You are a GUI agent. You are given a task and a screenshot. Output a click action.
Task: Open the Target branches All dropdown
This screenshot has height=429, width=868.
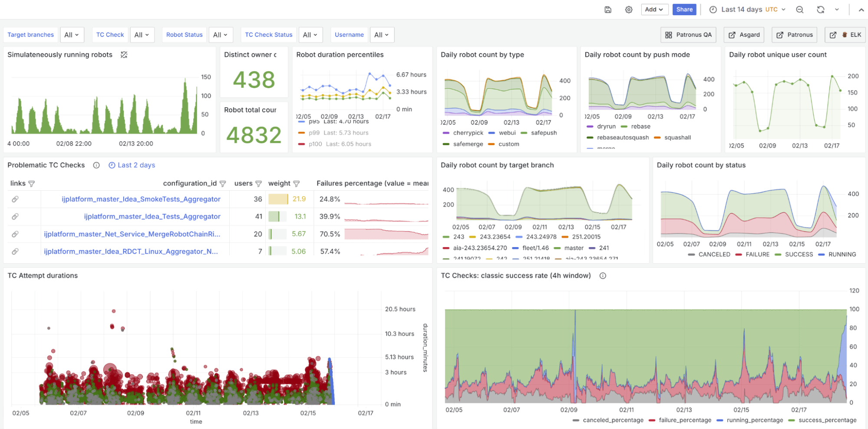pos(72,35)
